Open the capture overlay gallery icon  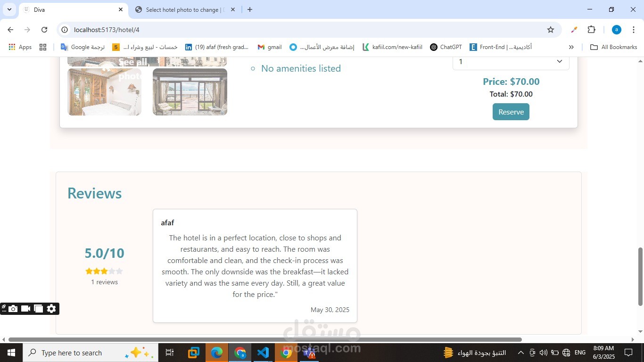pyautogui.click(x=39, y=309)
